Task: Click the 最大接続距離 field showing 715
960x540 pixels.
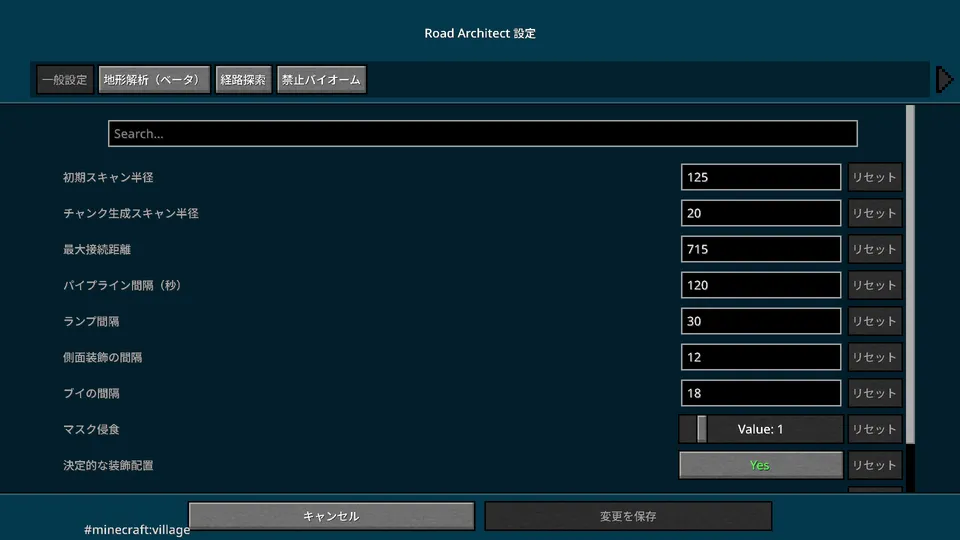Action: coord(760,249)
